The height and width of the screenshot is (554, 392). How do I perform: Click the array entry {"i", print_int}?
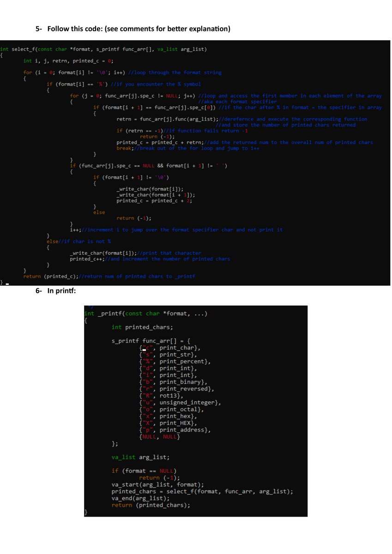coord(168,375)
